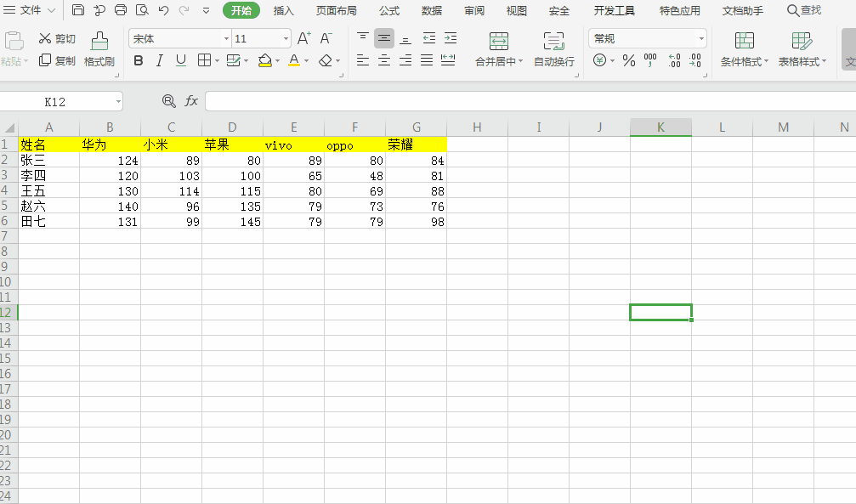
Task: Expand the fill color dropdown arrow
Action: (x=278, y=60)
